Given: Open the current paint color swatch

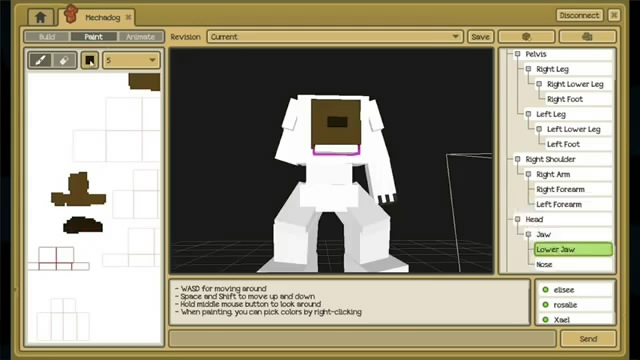Looking at the screenshot, I should [x=90, y=60].
